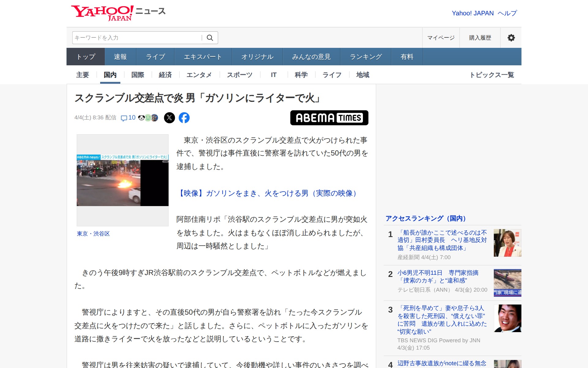The width and height of the screenshot is (588, 368).
Task: Open the ランキング navigation tab
Action: 365,56
